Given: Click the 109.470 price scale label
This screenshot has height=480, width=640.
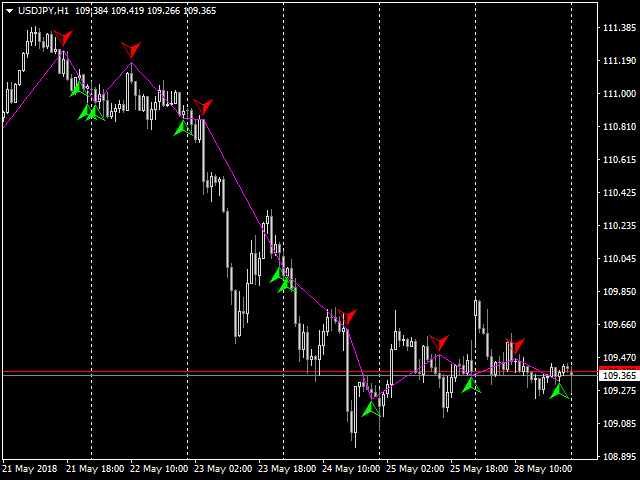Looking at the screenshot, I should (619, 358).
